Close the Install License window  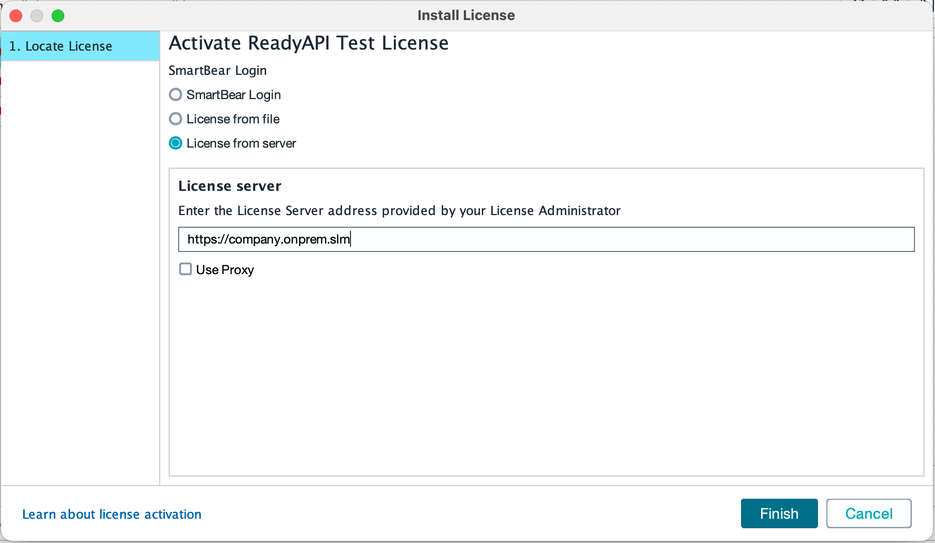coord(16,15)
